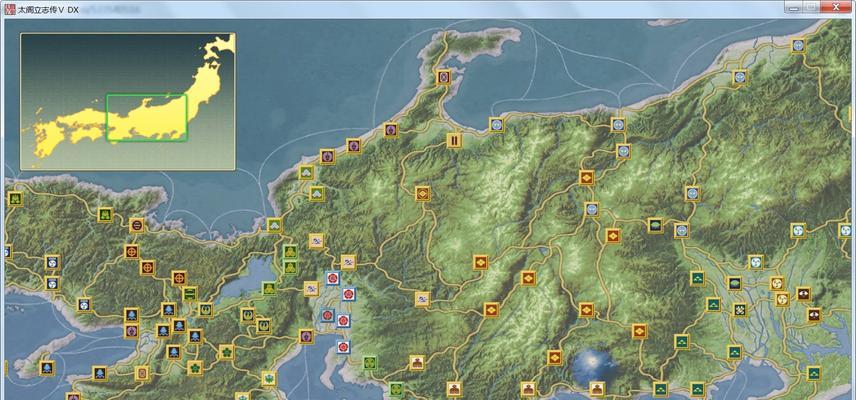Select the dark green-oval crest icon on the eastern plain
This screenshot has width=856, height=400.
735,283
